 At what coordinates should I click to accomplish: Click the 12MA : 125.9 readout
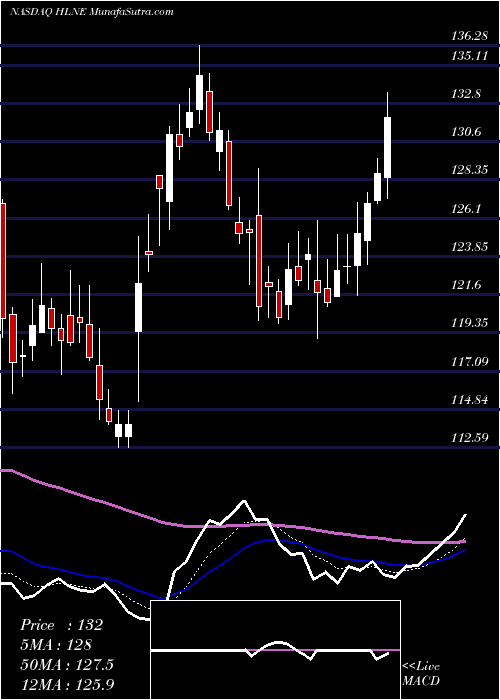click(67, 684)
